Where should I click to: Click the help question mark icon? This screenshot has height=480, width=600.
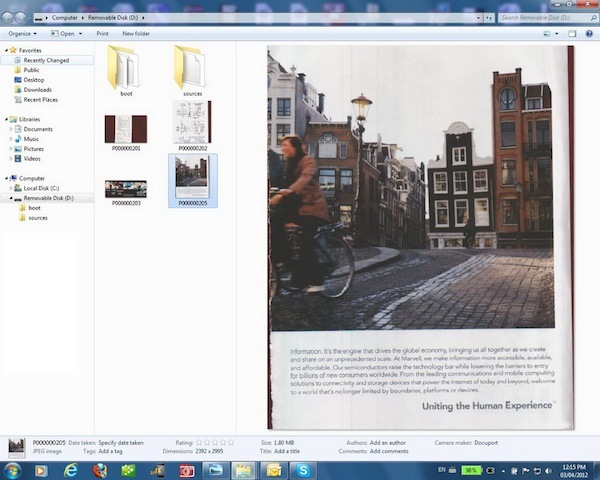point(587,33)
